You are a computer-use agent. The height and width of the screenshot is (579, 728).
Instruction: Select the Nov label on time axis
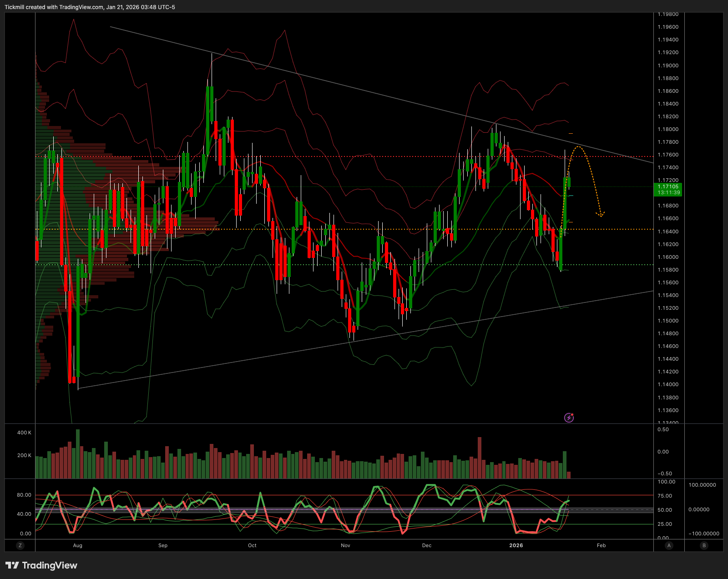(x=345, y=545)
